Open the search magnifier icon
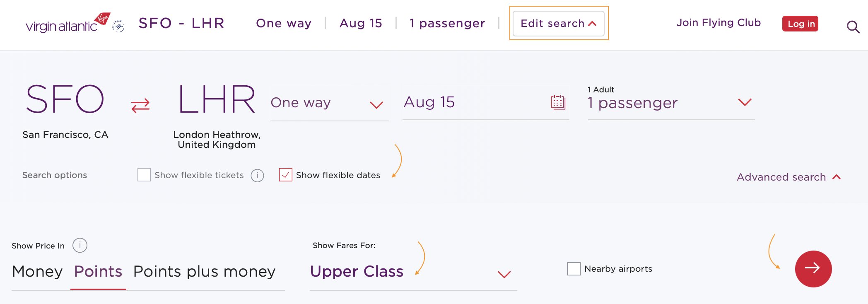This screenshot has width=868, height=304. coord(853,27)
